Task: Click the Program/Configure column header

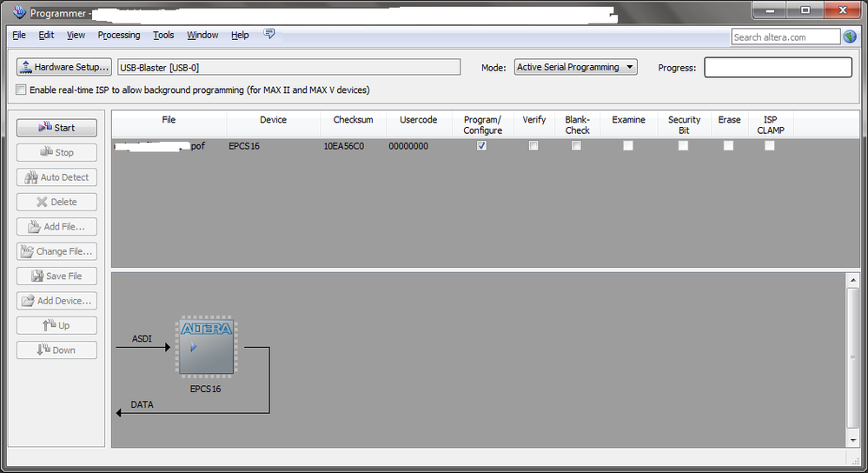Action: 483,124
